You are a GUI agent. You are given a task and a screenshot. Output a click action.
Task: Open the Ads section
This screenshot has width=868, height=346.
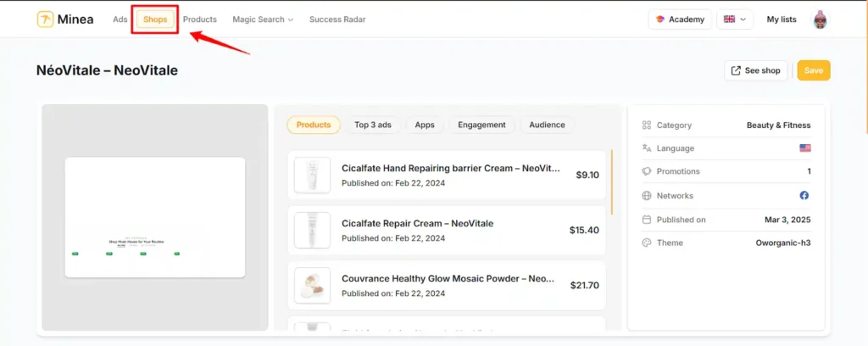click(x=120, y=20)
